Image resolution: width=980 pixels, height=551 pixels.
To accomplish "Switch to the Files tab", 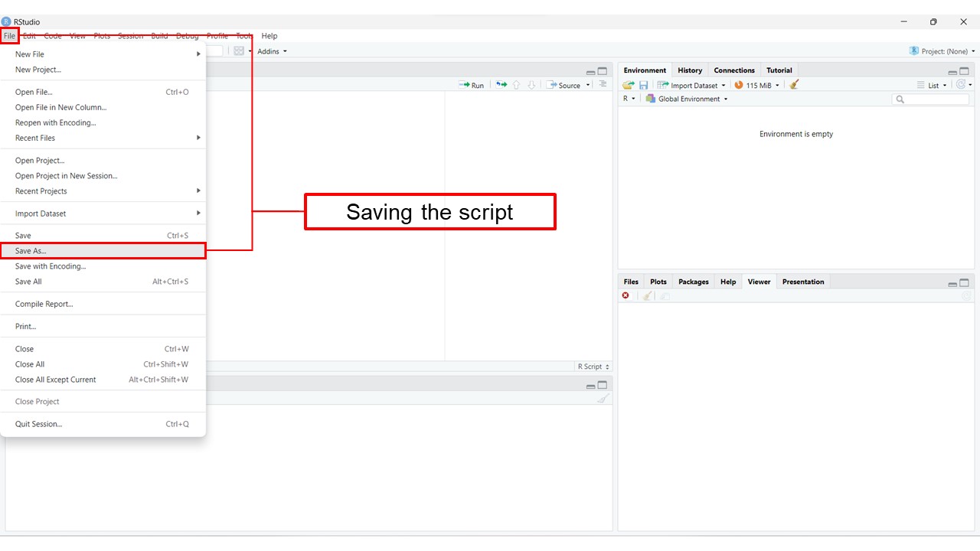I will pos(631,282).
